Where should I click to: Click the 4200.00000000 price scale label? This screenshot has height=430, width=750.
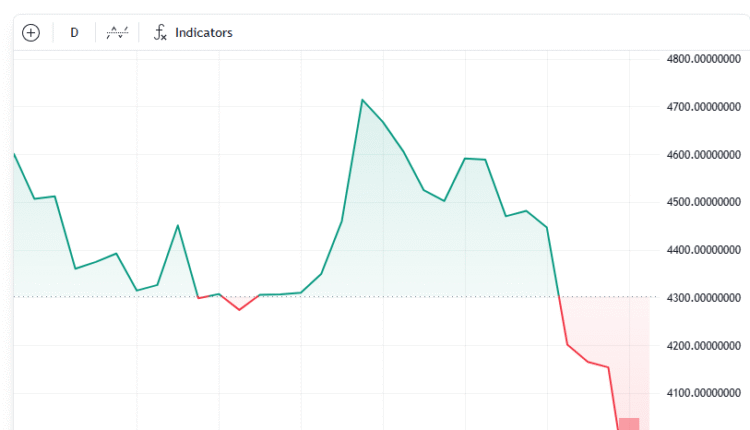(x=701, y=346)
